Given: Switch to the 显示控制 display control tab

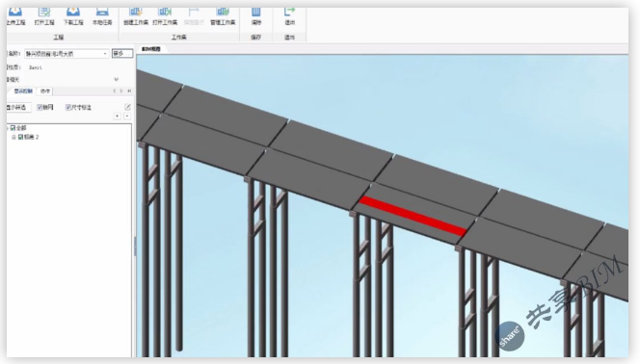Looking at the screenshot, I should click(23, 91).
